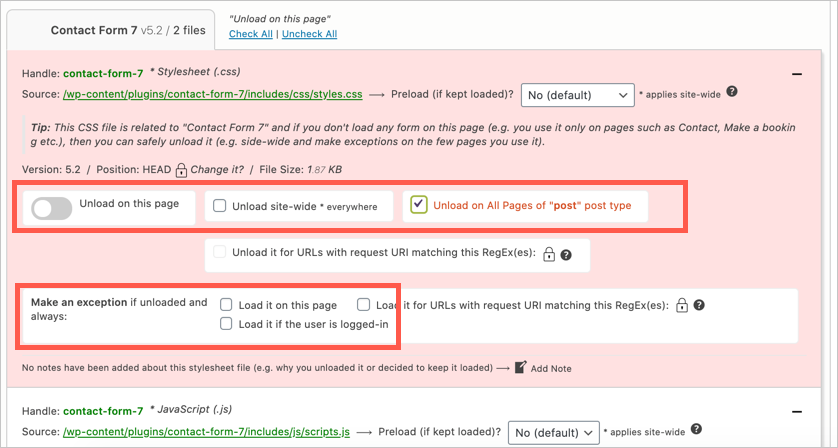Collapse the contact-form-7 JavaScript section
Image resolution: width=838 pixels, height=448 pixels.
[x=796, y=411]
